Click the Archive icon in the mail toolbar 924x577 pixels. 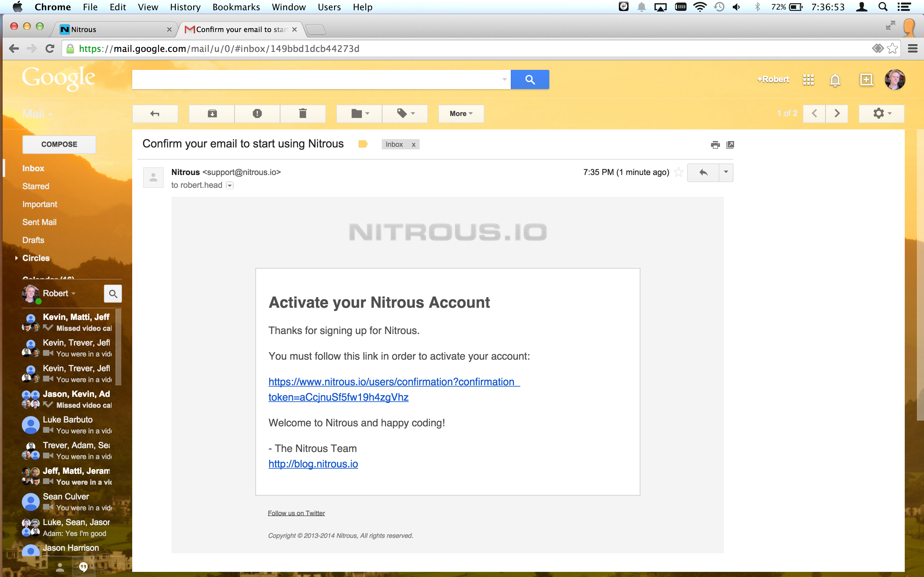(212, 113)
